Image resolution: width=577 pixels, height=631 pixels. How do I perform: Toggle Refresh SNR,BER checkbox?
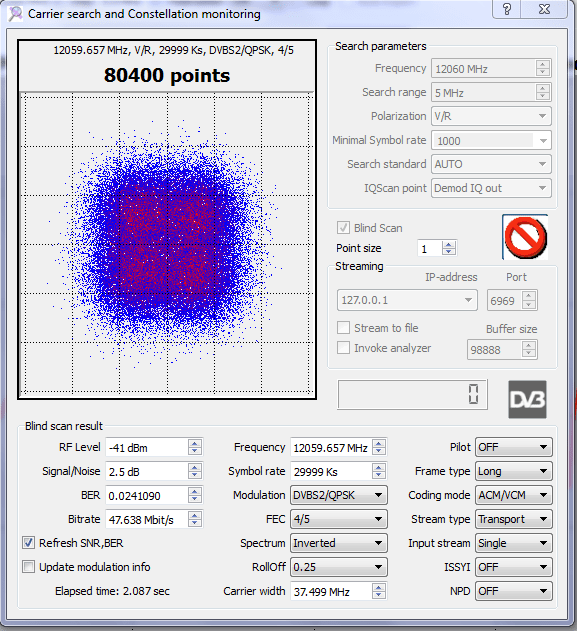[29, 543]
